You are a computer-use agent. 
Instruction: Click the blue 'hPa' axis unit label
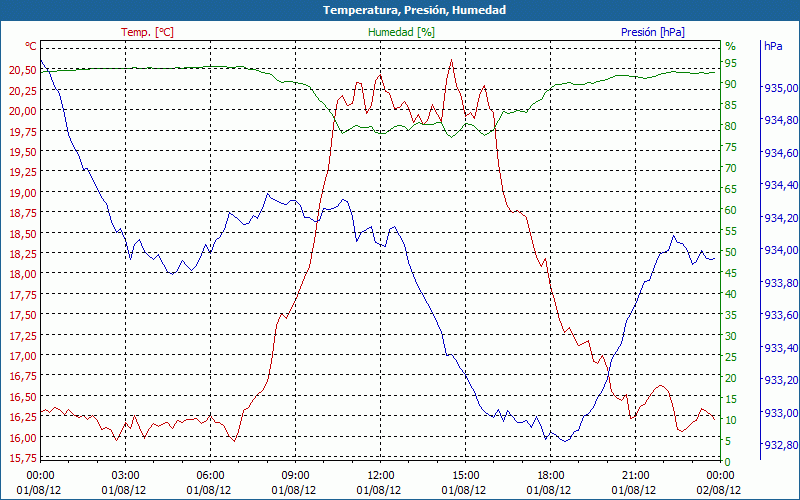[773, 46]
